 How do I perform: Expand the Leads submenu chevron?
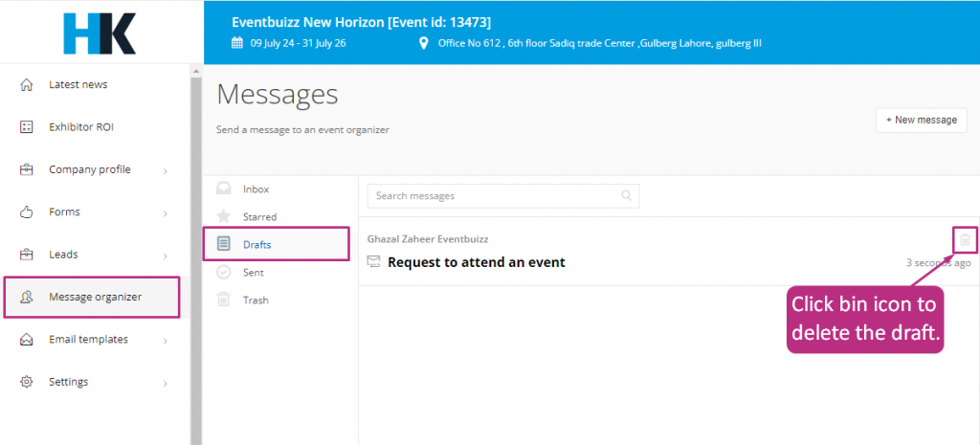click(165, 256)
